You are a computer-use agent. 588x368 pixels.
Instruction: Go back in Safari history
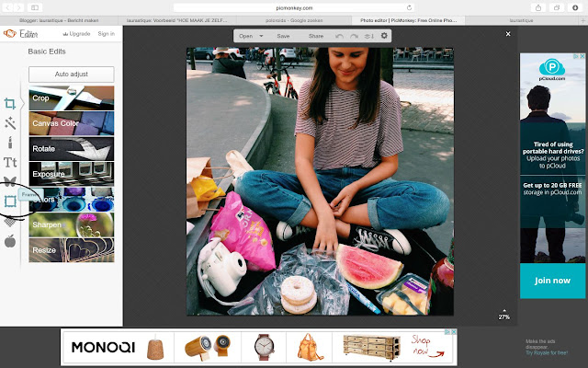(x=8, y=7)
